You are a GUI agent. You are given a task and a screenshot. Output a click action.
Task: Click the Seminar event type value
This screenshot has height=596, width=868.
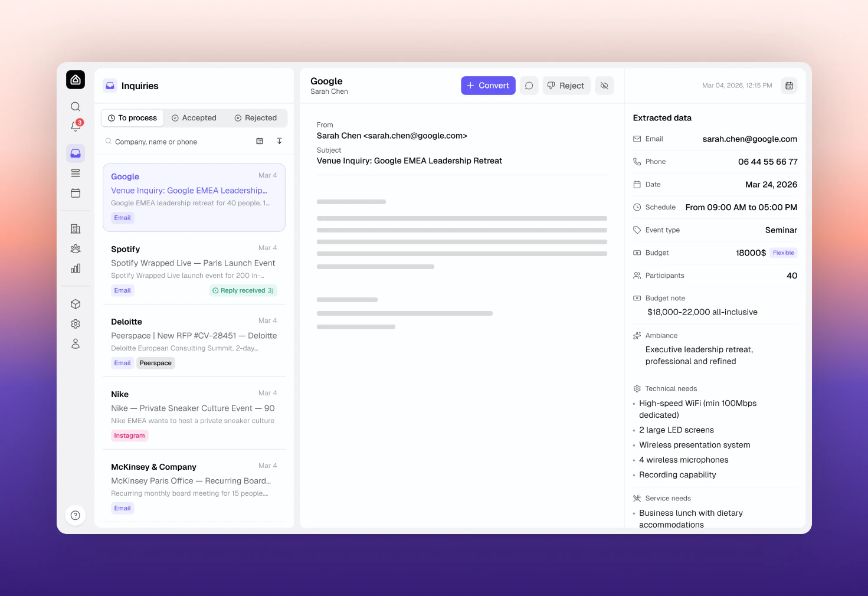[x=781, y=230]
